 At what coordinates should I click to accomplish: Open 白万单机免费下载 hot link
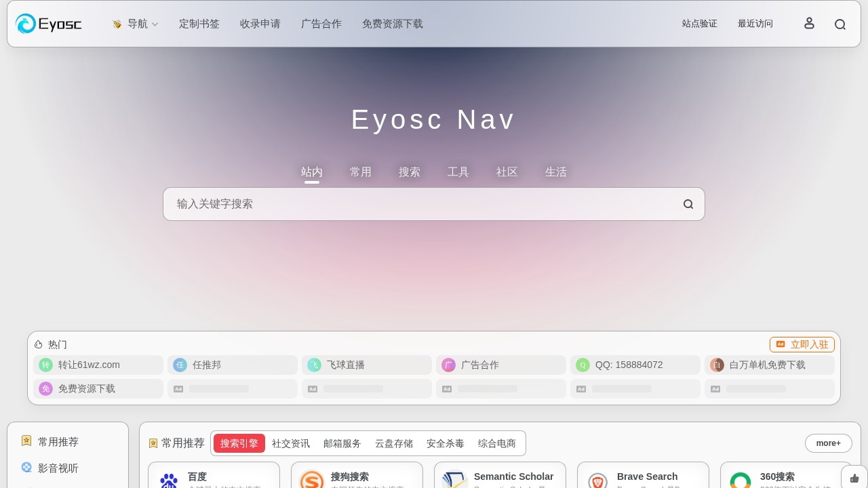click(770, 365)
